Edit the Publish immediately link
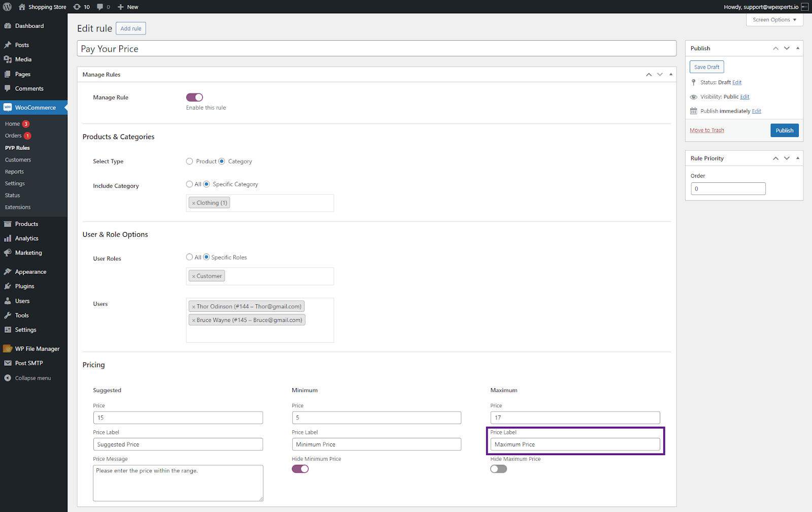This screenshot has height=512, width=812. 757,111
